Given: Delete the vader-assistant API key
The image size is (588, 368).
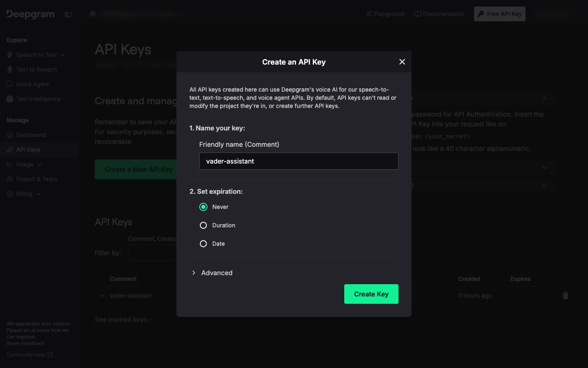Looking at the screenshot, I should click(566, 296).
